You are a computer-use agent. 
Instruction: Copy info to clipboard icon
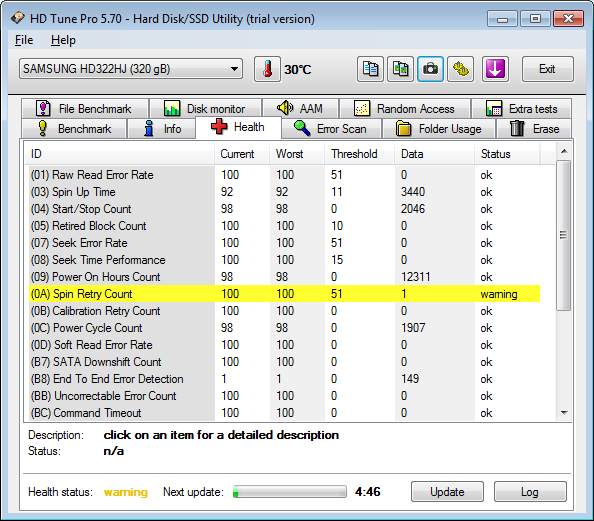(x=370, y=69)
